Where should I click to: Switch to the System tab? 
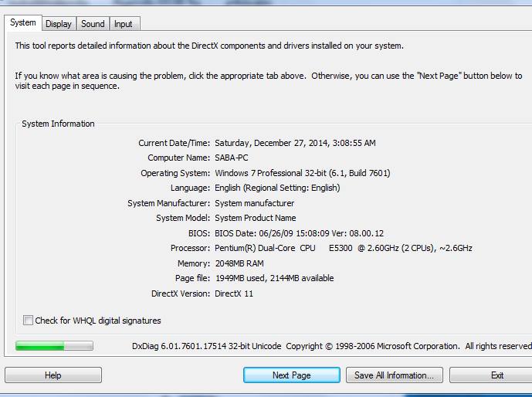(x=23, y=22)
